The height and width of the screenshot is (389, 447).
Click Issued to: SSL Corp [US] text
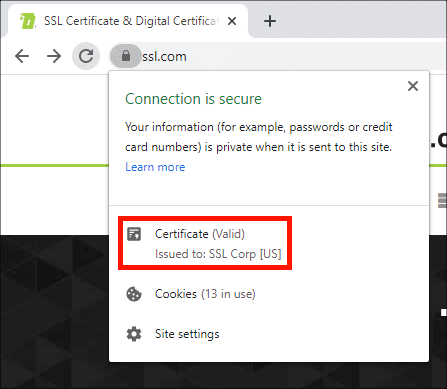[x=218, y=254]
